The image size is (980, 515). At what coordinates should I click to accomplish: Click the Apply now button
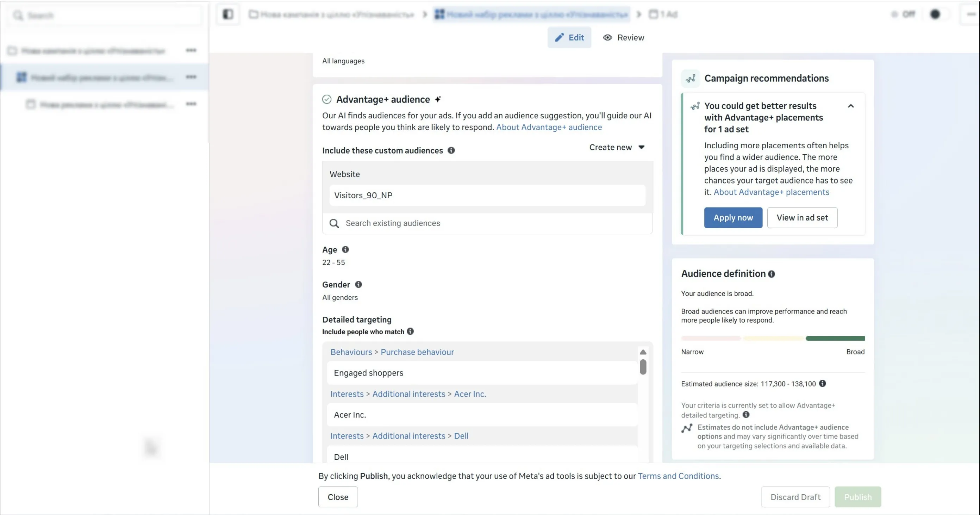(733, 217)
